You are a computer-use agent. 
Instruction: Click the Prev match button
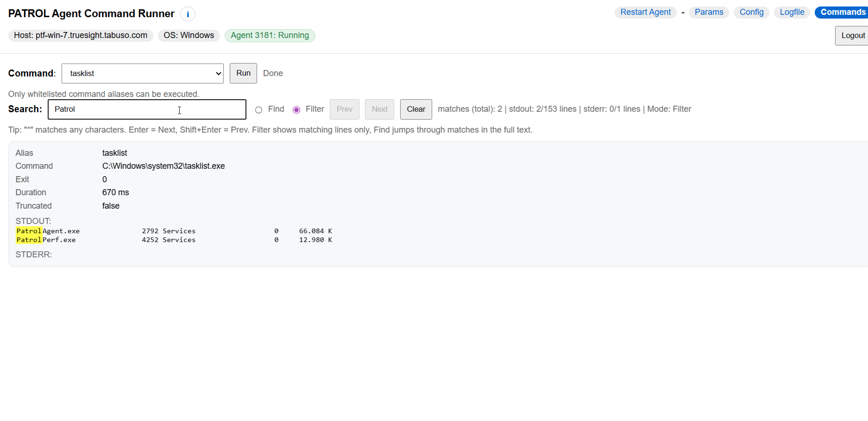[x=344, y=109]
